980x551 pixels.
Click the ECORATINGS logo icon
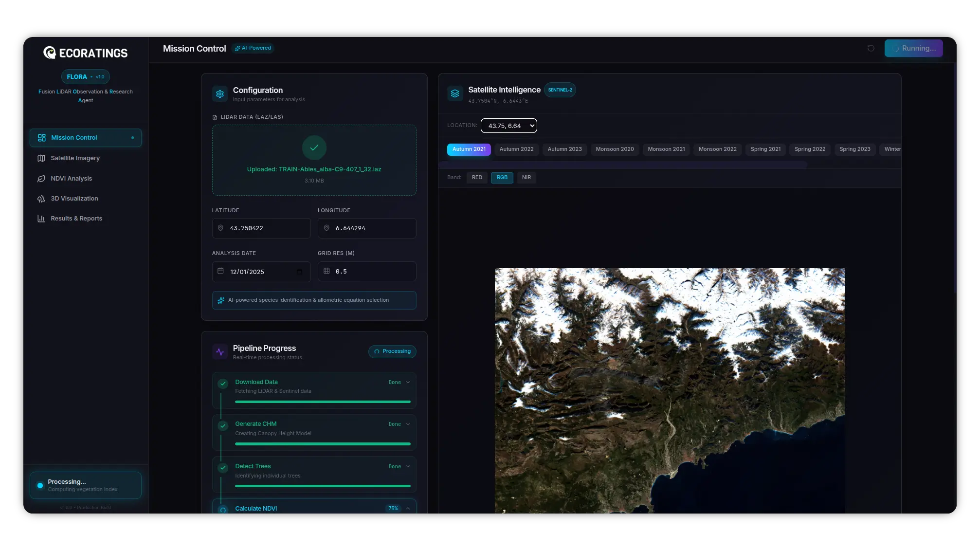click(50, 53)
